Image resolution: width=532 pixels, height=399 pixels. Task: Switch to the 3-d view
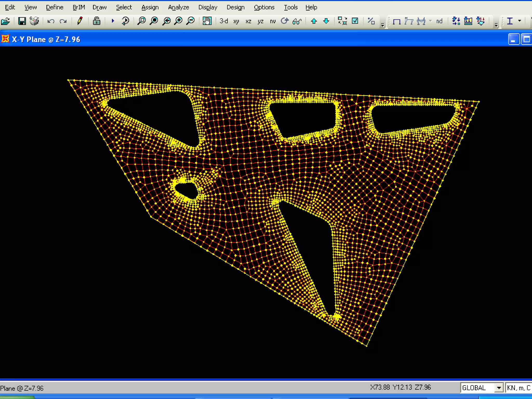(223, 21)
